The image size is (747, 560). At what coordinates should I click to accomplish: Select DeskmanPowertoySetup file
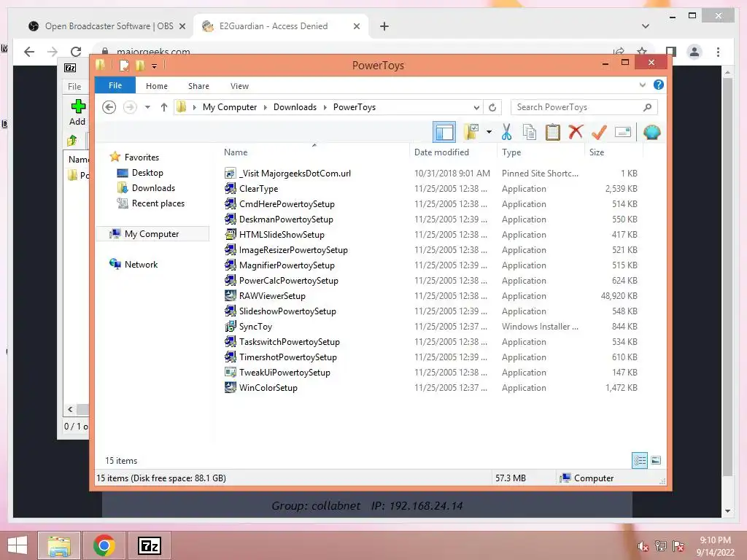point(286,219)
